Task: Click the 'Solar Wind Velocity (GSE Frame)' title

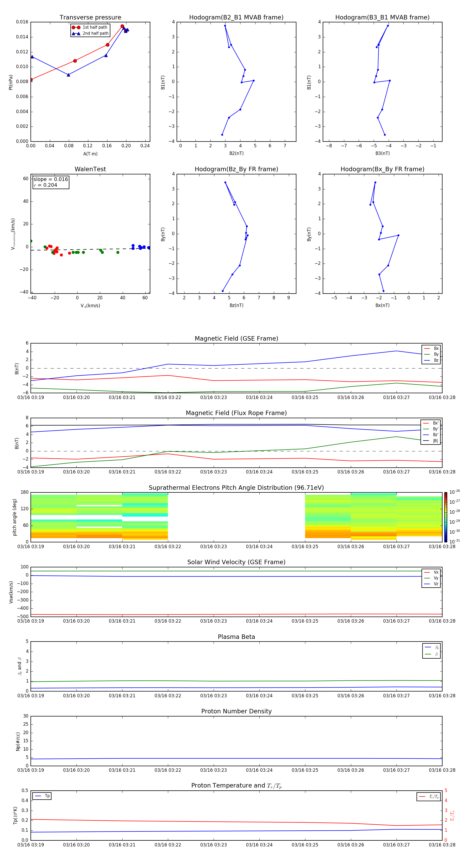Action: 236,562
